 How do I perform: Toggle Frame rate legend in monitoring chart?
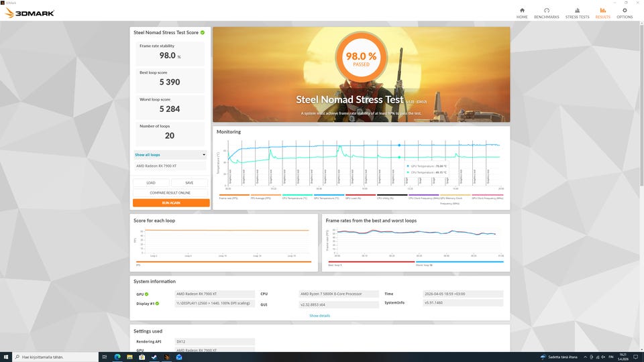234,196
